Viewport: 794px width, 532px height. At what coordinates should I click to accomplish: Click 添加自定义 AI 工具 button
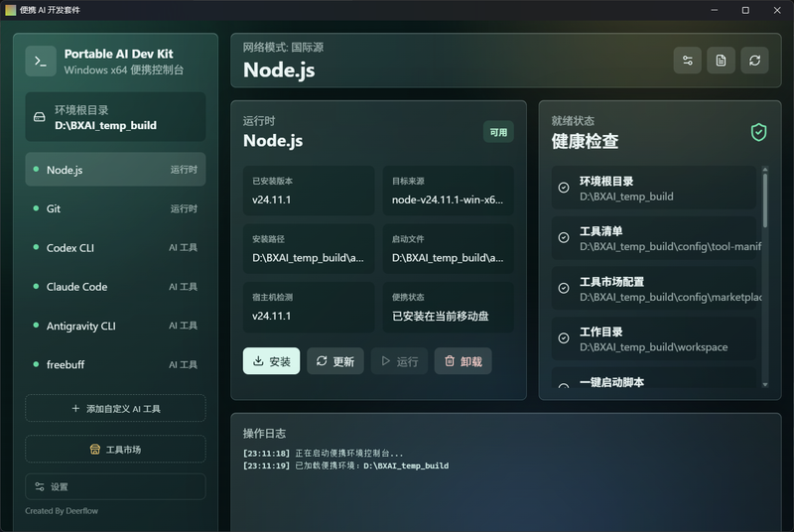[x=115, y=408]
